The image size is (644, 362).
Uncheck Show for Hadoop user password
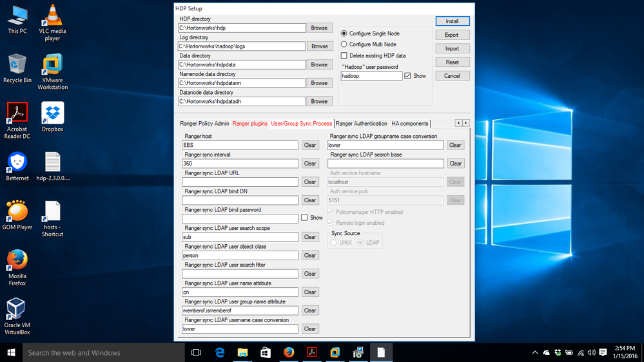(408, 76)
